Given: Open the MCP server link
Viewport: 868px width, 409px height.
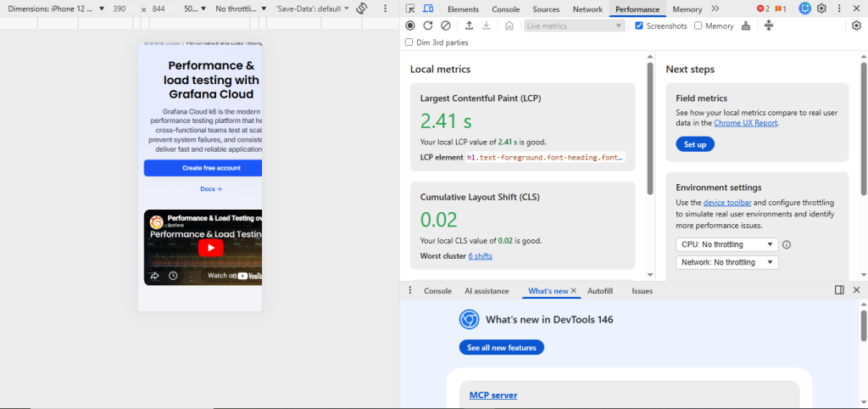Looking at the screenshot, I should coord(493,395).
